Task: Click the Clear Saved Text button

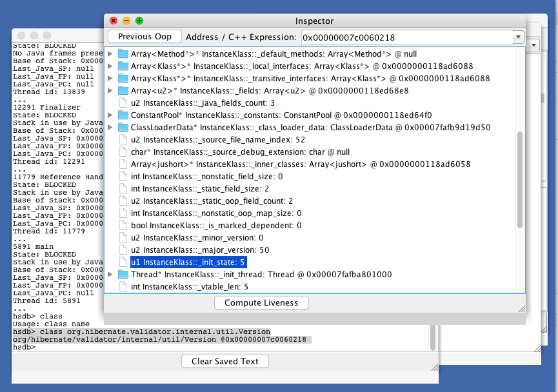Action: click(x=224, y=361)
